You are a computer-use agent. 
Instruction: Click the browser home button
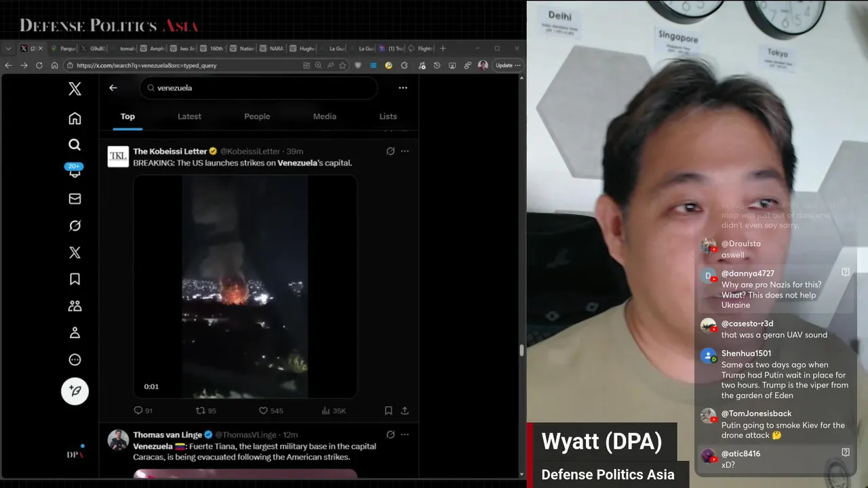point(54,65)
